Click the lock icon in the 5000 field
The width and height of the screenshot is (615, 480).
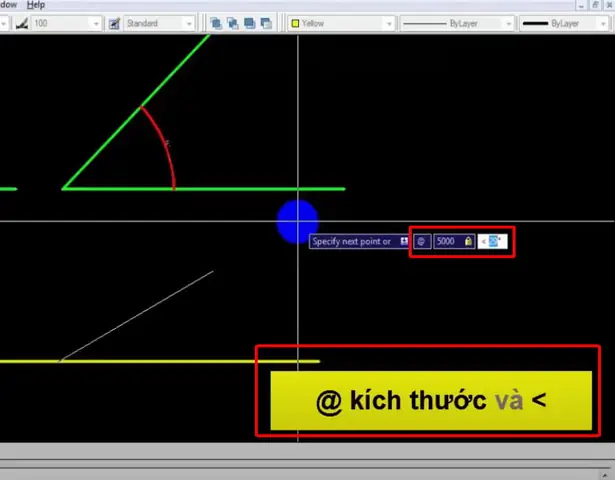[468, 241]
